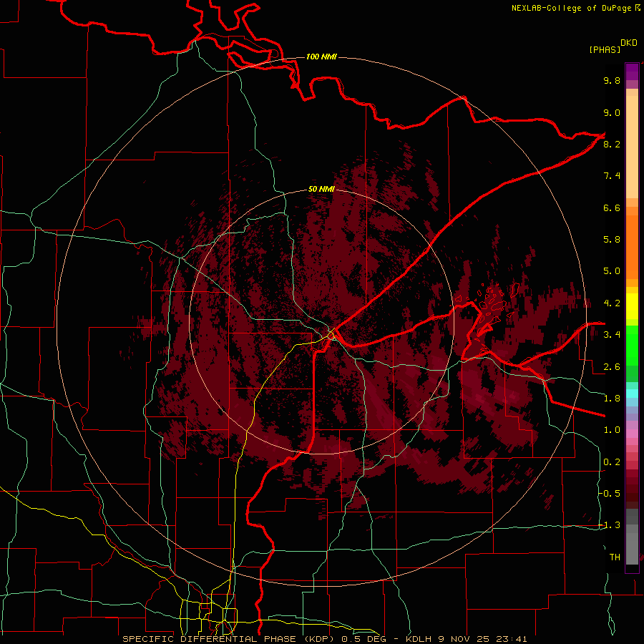Click the 9.8 value on the color scale
The image size is (644, 644).
coord(612,80)
